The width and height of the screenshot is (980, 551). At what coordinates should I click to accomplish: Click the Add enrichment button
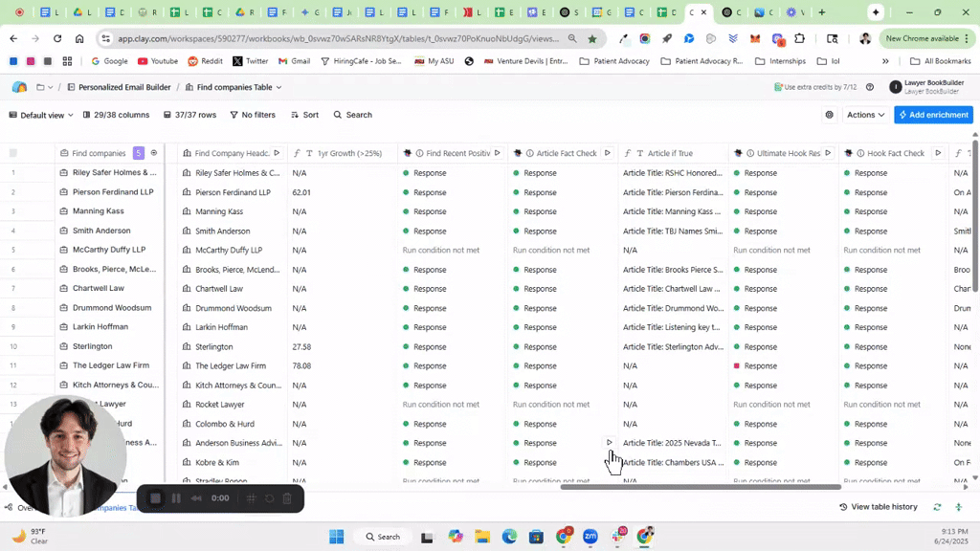[933, 115]
